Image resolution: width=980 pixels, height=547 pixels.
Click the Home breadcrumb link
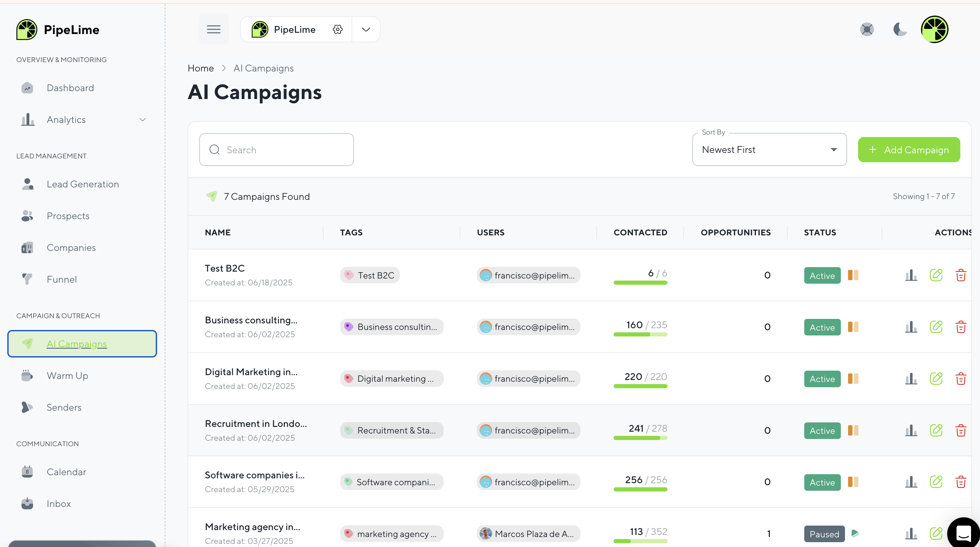coord(201,68)
